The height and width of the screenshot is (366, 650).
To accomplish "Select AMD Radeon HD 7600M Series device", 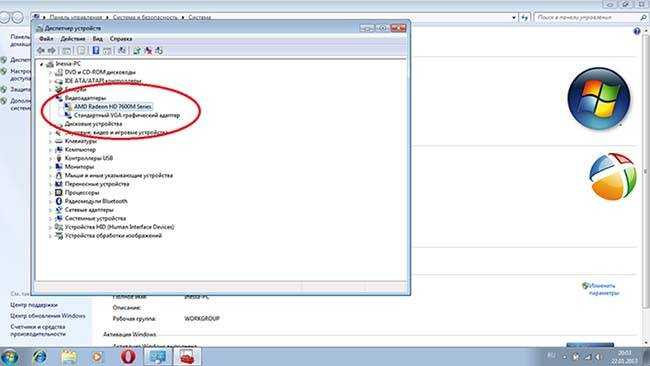I will coord(113,107).
